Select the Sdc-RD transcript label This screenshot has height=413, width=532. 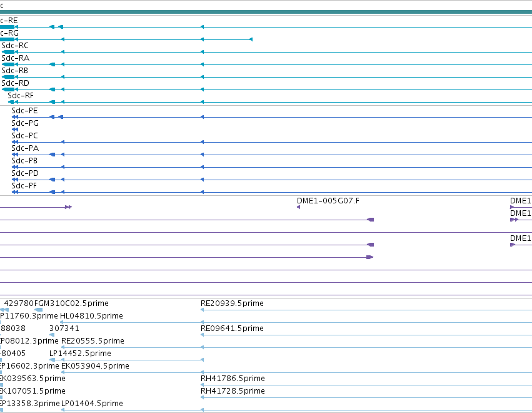[x=15, y=83]
